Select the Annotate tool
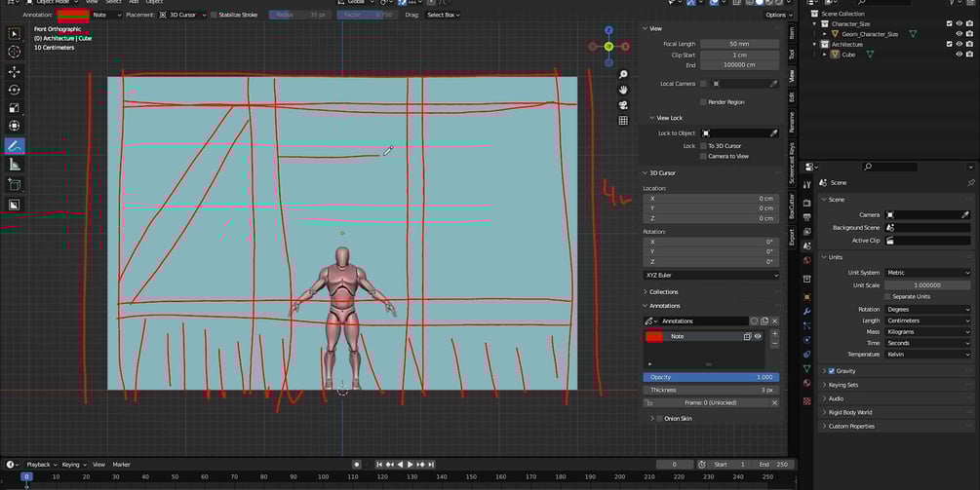 [x=15, y=145]
